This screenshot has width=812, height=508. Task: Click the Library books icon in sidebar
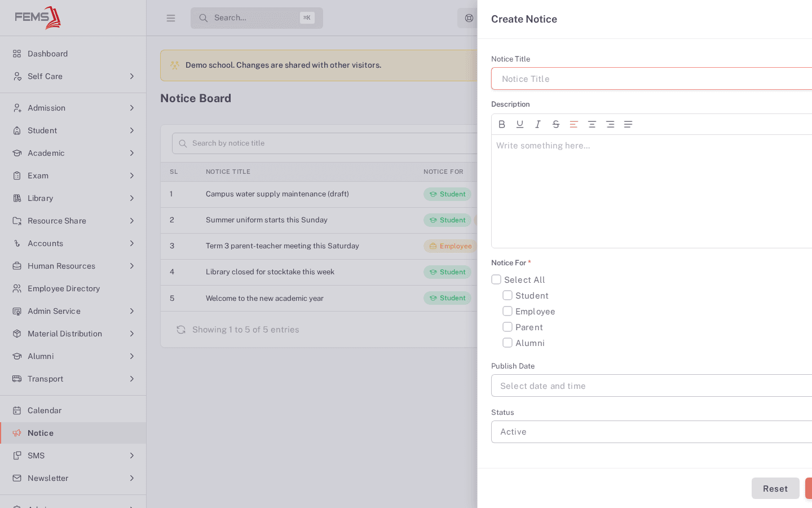[17, 198]
